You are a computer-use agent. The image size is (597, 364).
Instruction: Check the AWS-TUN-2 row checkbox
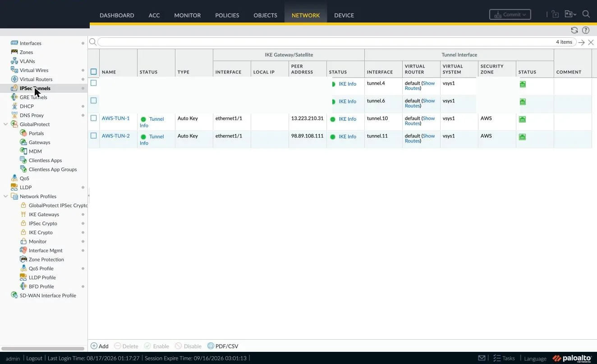coord(94,136)
